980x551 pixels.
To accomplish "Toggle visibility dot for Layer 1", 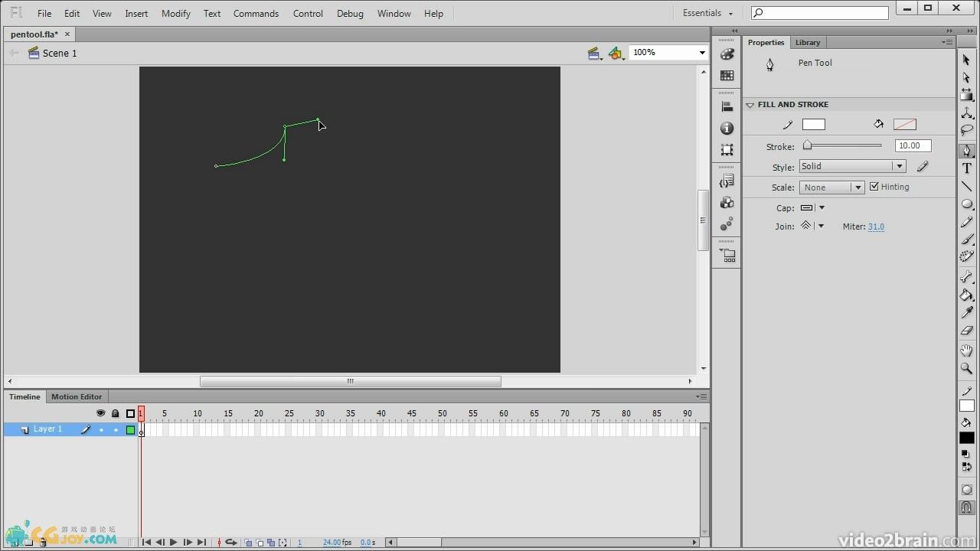I will (101, 430).
